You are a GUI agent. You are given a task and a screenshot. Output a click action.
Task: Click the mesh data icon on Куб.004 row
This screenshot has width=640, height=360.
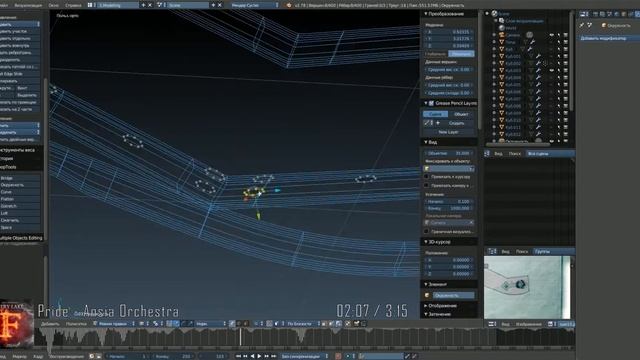(530, 78)
